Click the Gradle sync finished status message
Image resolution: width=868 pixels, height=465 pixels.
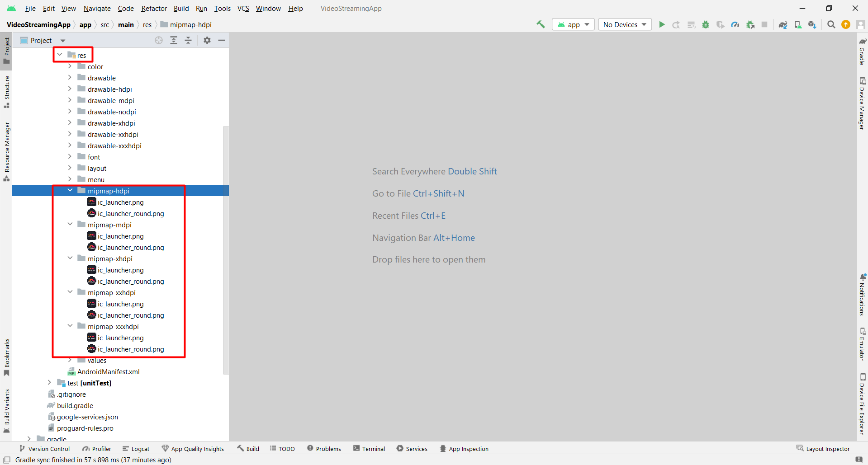(93, 460)
